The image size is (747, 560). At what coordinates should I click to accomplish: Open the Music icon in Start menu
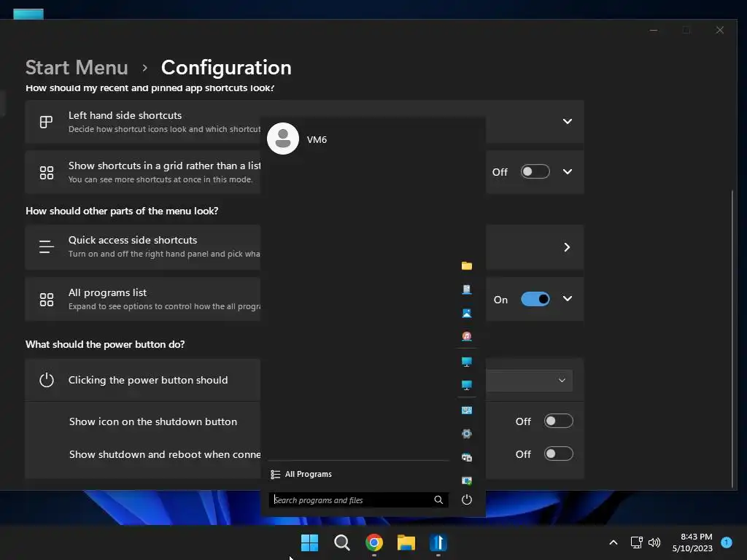pyautogui.click(x=466, y=337)
